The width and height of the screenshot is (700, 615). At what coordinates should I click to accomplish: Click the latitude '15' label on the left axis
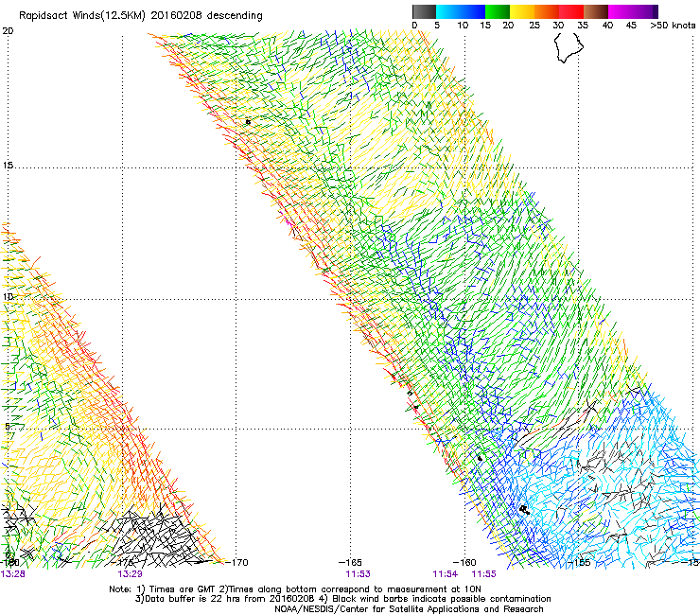pyautogui.click(x=8, y=166)
